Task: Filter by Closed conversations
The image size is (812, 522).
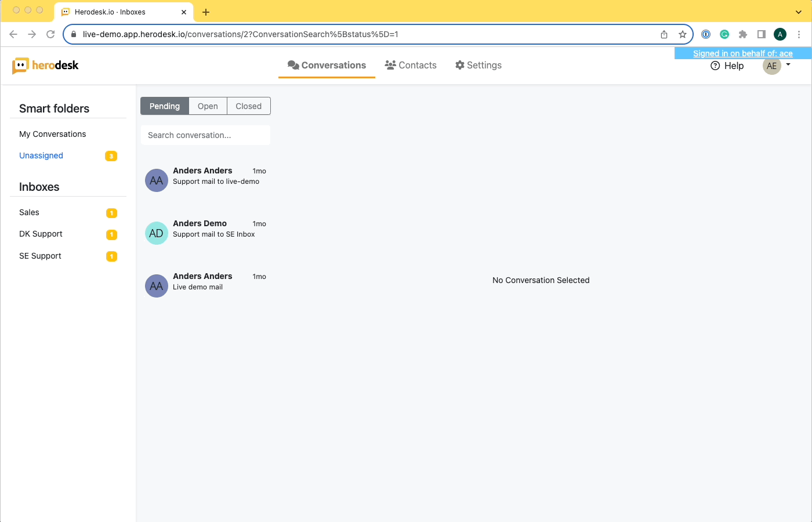Action: pyautogui.click(x=248, y=106)
